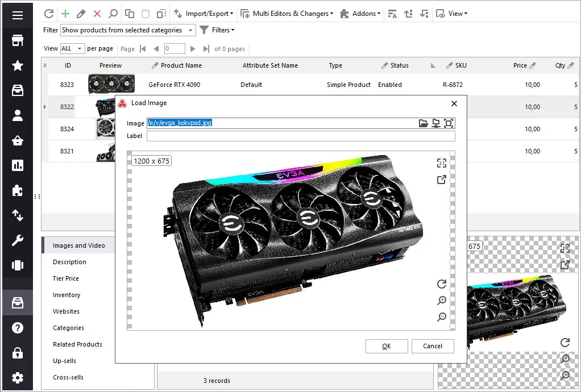Open the tools wrench icon in sidebar

click(x=18, y=241)
